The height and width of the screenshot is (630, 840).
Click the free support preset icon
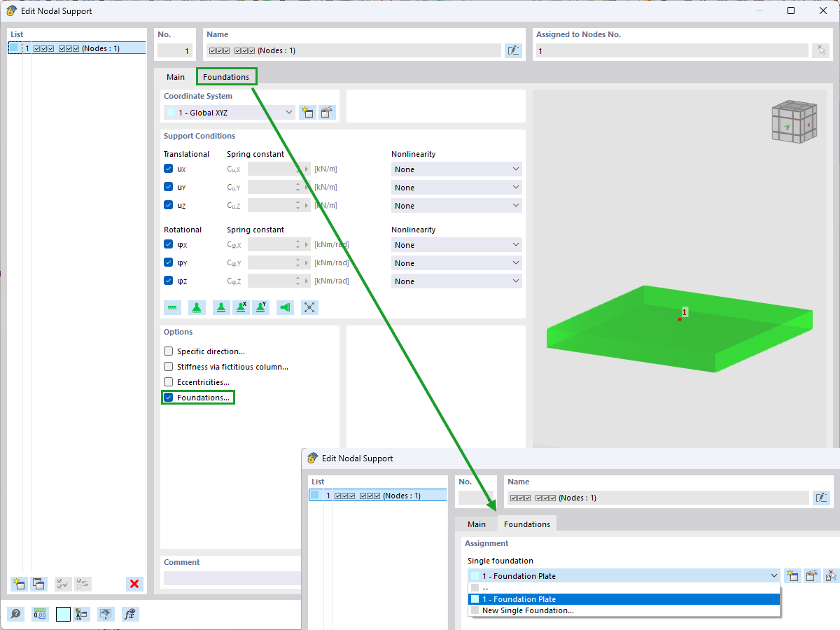tap(309, 307)
